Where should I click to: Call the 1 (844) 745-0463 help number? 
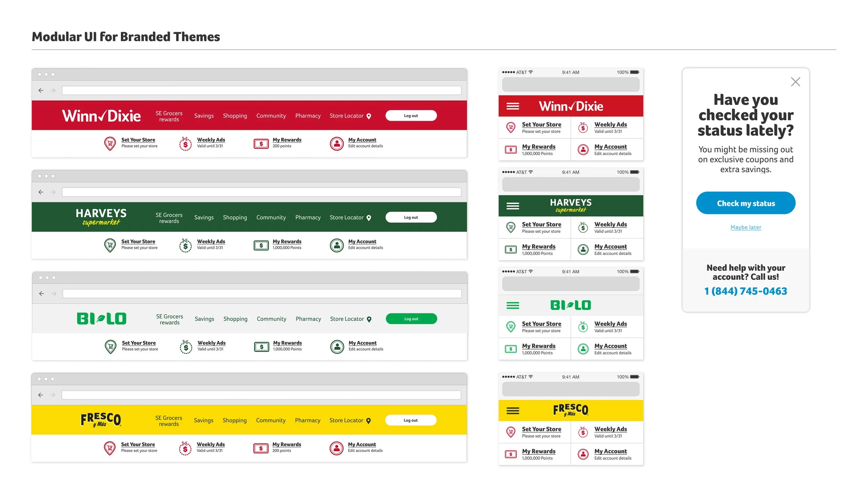click(746, 291)
